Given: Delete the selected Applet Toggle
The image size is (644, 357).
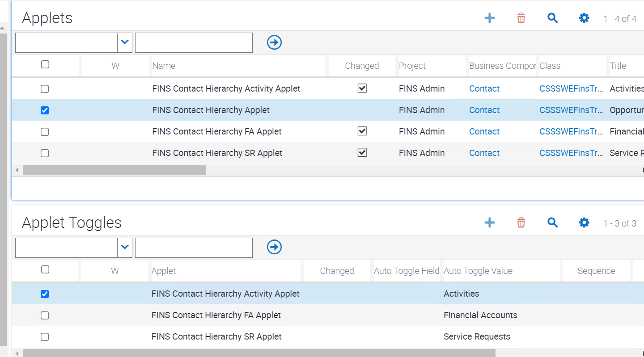Looking at the screenshot, I should point(521,223).
